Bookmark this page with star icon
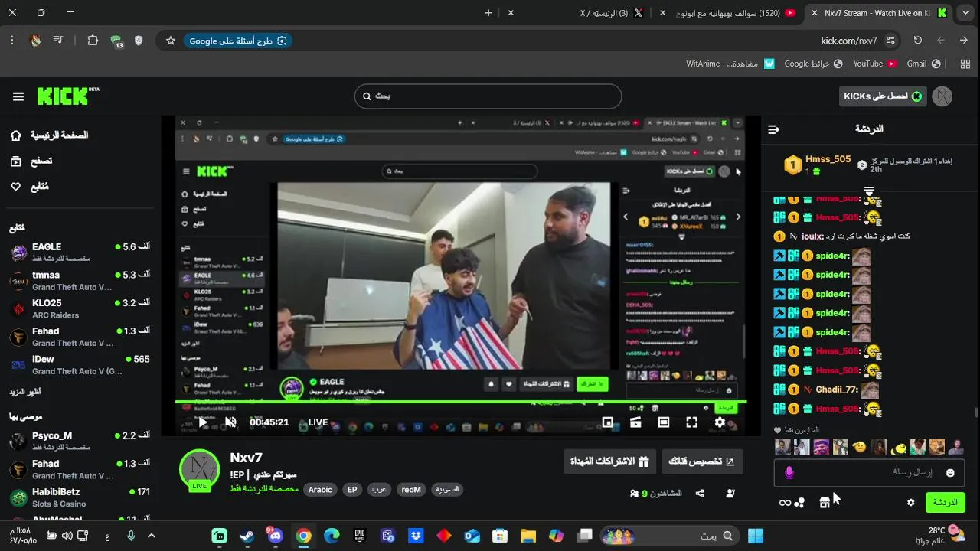The height and width of the screenshot is (551, 980). pyautogui.click(x=171, y=41)
